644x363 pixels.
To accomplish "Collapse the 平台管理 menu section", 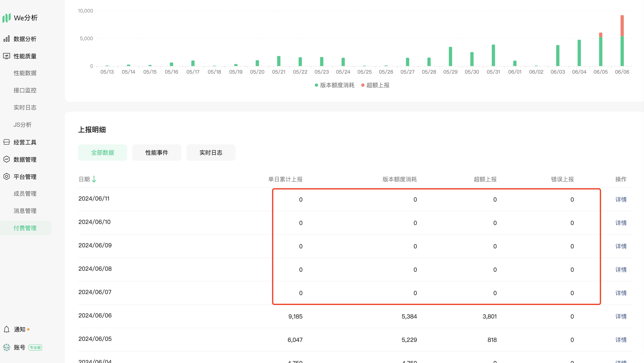I will pos(25,177).
